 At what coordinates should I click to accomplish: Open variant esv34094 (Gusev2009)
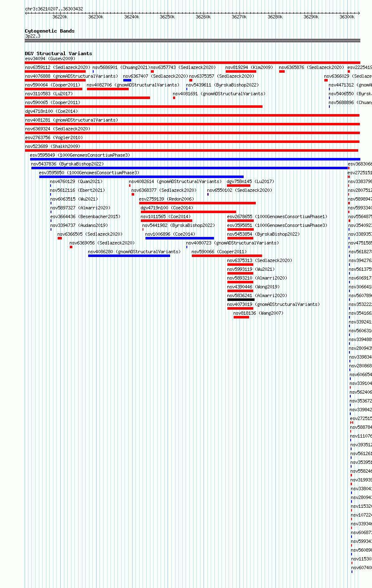coord(50,59)
